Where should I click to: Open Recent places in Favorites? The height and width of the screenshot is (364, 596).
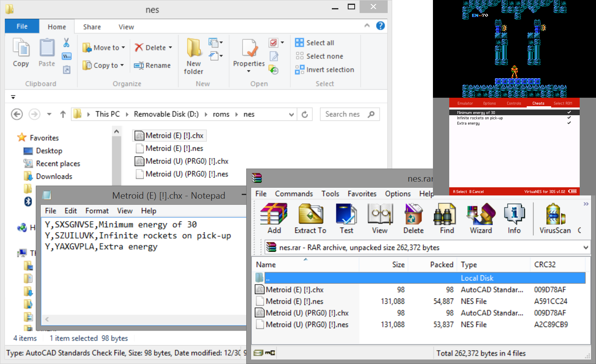coord(52,164)
